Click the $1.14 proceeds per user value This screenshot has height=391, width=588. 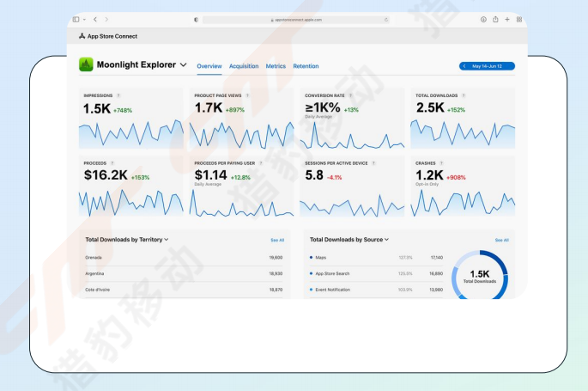(x=210, y=175)
